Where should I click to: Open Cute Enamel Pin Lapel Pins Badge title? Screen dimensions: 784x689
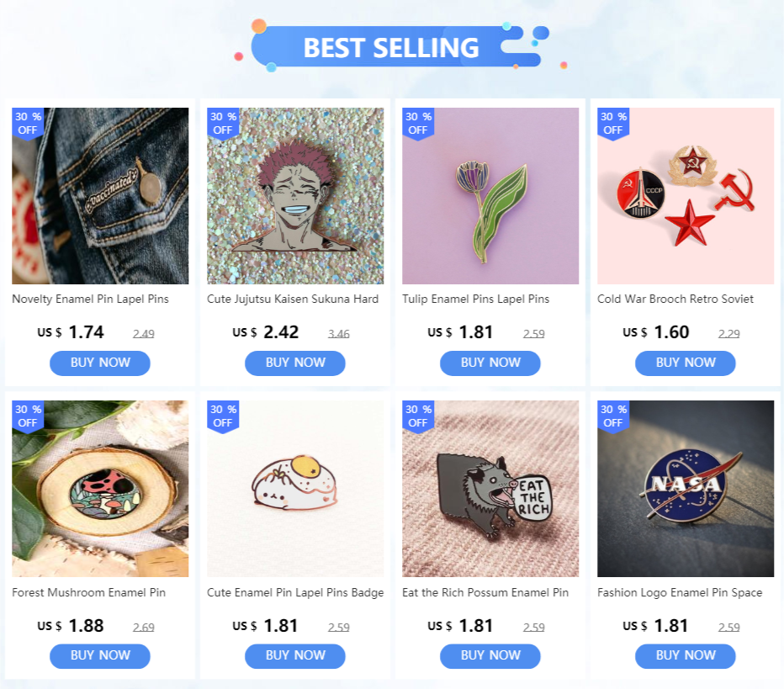point(295,592)
